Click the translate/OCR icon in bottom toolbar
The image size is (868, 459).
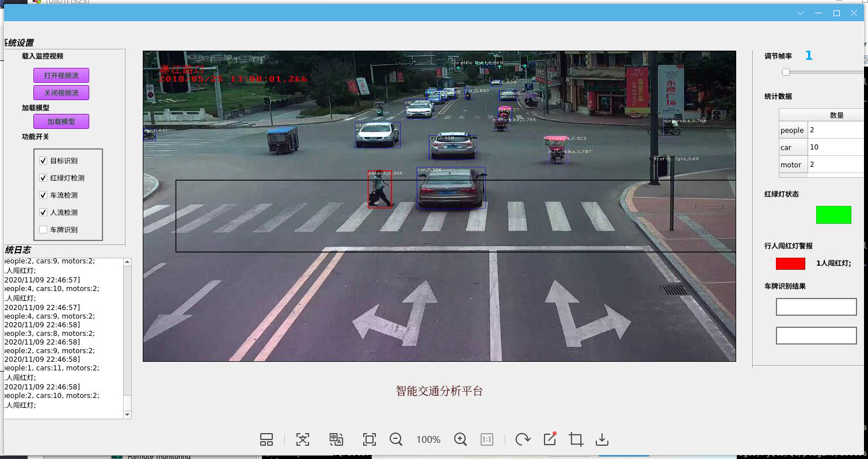click(336, 439)
